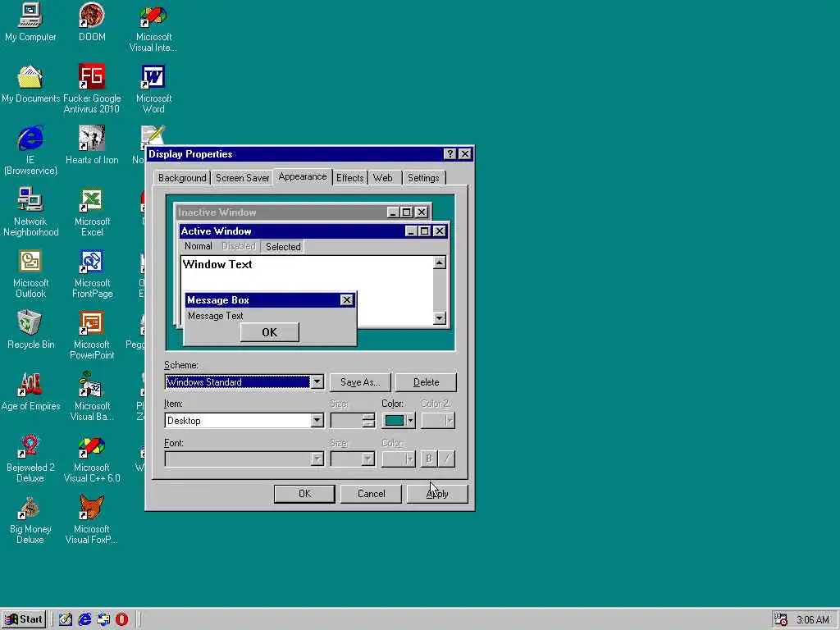Select the My Documents folder icon

pos(30,84)
